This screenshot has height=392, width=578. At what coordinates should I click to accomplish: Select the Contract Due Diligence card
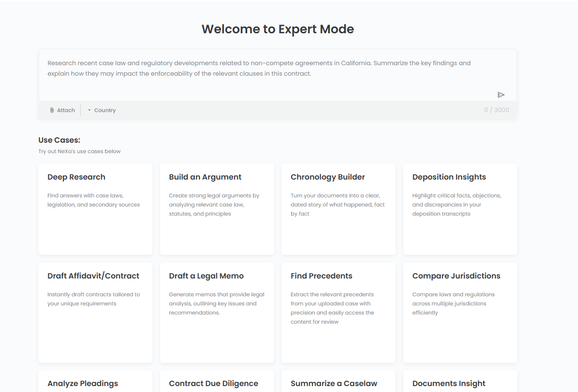coord(217,383)
